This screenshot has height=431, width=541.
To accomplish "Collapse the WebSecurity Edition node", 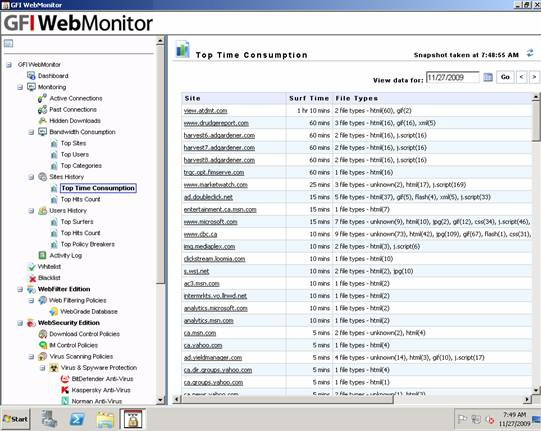I will [x=20, y=323].
